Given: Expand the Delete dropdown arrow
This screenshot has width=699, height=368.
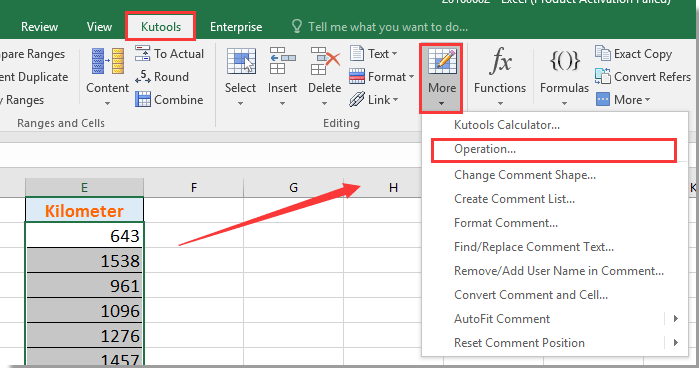Looking at the screenshot, I should pos(325,103).
